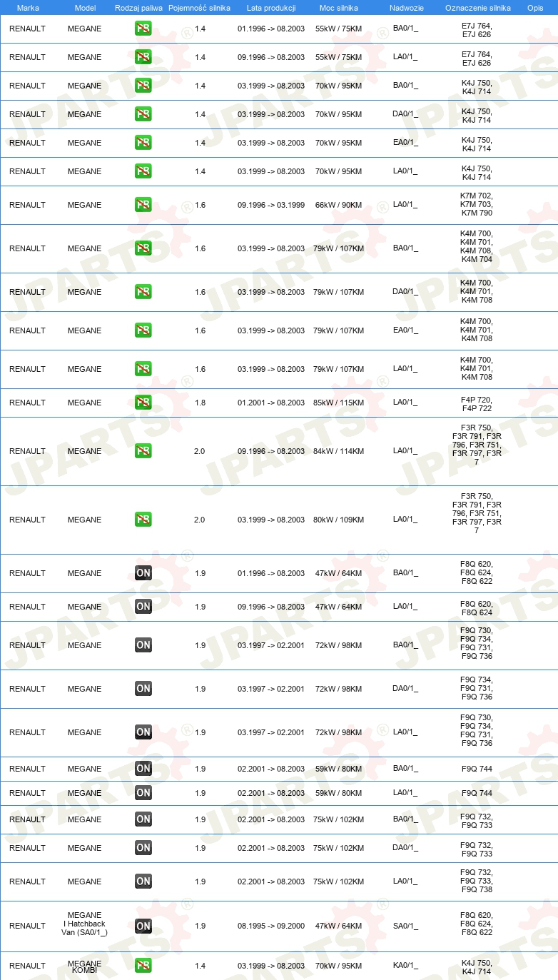
Task: Select '59kW / 80KM' in the BA0/1_ row
Action: [338, 769]
